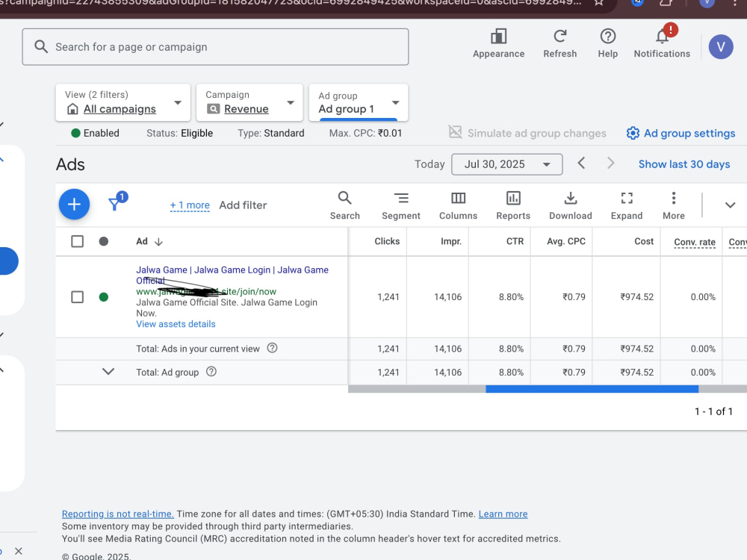Click the Max. CPC ₹0.01 value
Viewport: 747px width, 560px height.
(390, 134)
